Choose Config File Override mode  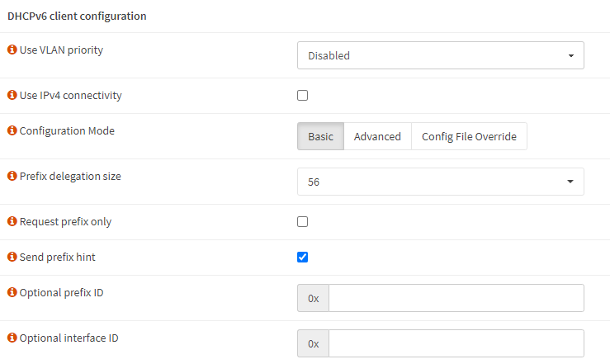(x=469, y=136)
